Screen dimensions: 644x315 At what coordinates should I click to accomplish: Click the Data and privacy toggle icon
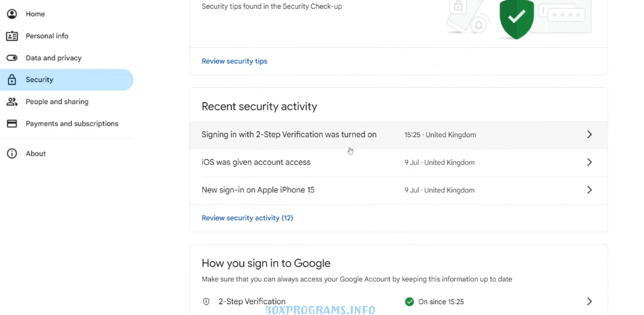tap(12, 58)
